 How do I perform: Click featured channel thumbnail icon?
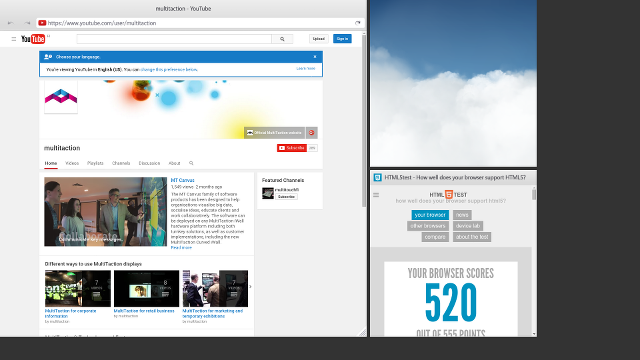coord(268,193)
